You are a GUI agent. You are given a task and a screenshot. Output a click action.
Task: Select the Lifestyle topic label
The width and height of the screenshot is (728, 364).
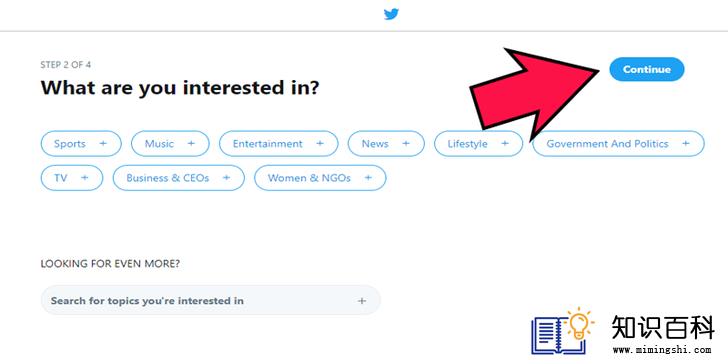(x=468, y=143)
